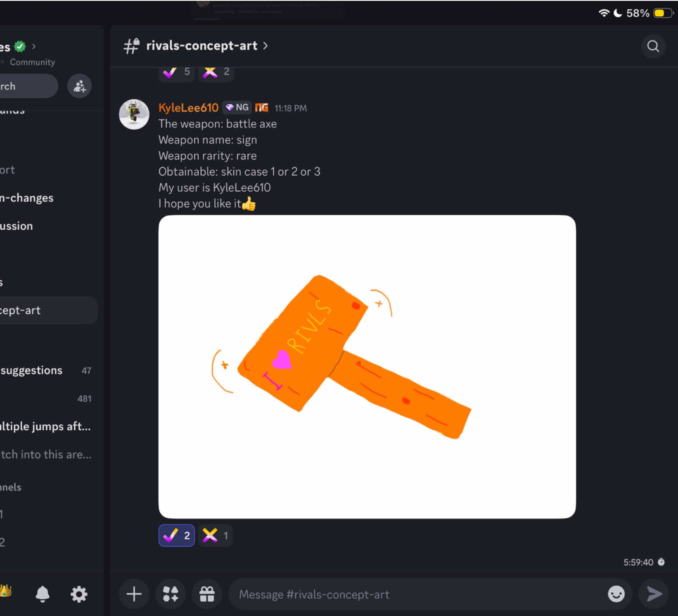This screenshot has width=678, height=616.
Task: Toggle the checkmark reaction showing 2
Action: coord(176,535)
